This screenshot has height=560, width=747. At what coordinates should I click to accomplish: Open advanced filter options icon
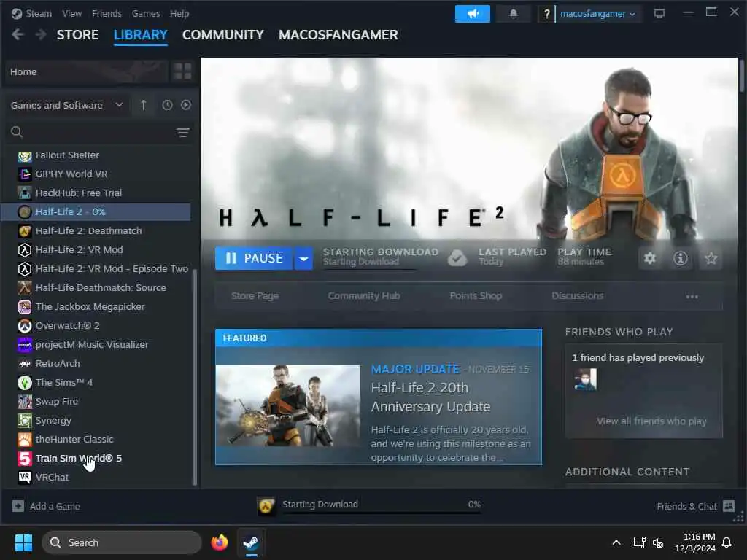[183, 133]
